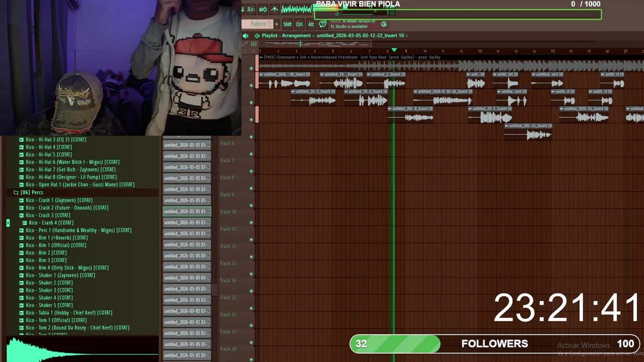Image resolution: width=644 pixels, height=362 pixels.
Task: Click the globe icon beside update notice
Action: pyautogui.click(x=384, y=24)
